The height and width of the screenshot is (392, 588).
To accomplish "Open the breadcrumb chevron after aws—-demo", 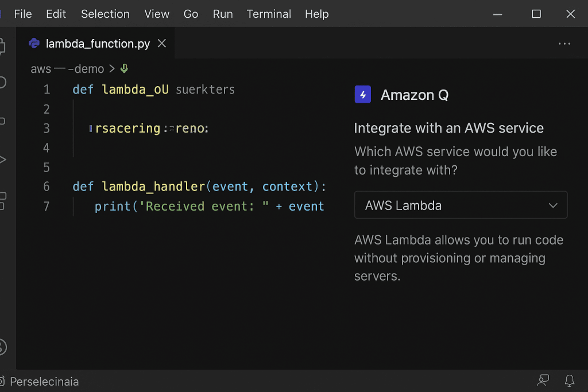I will [113, 68].
